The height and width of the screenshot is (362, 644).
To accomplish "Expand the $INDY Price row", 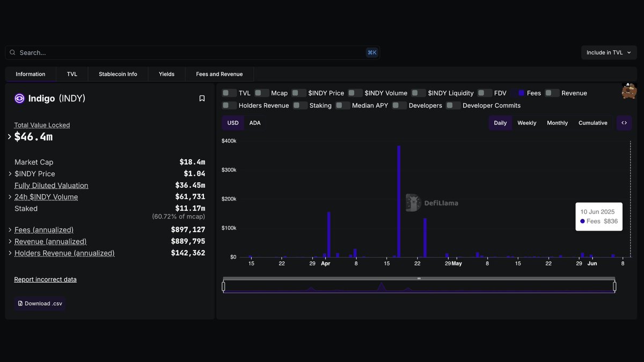I will click(x=10, y=174).
